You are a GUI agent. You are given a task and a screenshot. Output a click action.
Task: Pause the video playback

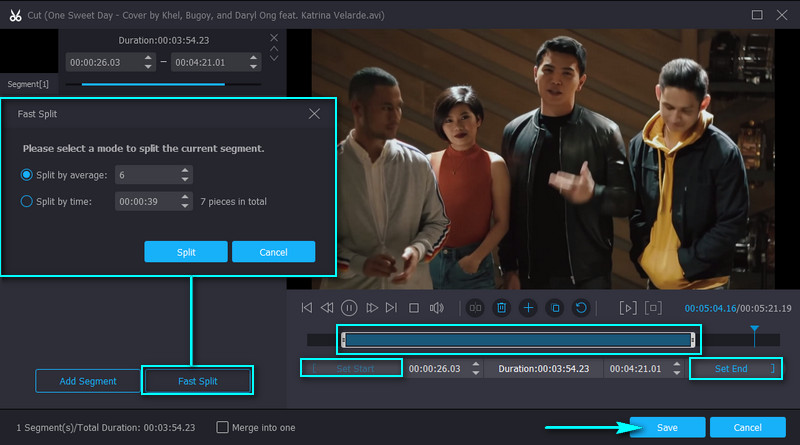pos(350,308)
